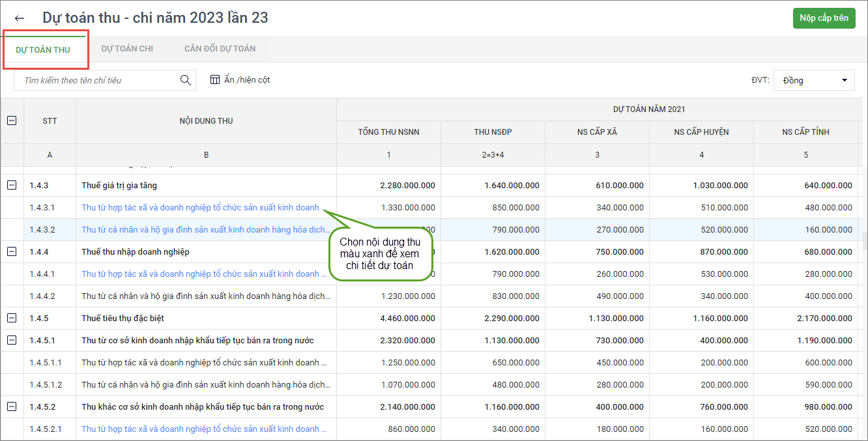
Task: Collapse row 1.4.5 Thuế tiêu thụ đặc biệt
Action: [12, 319]
